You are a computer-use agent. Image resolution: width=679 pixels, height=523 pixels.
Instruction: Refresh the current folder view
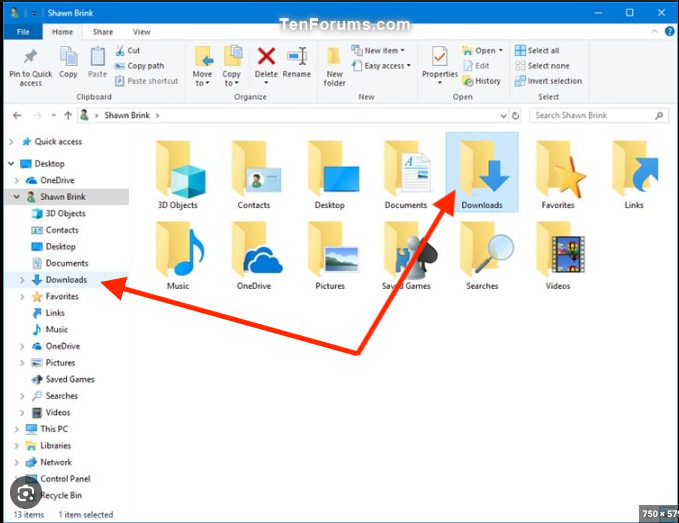[515, 116]
